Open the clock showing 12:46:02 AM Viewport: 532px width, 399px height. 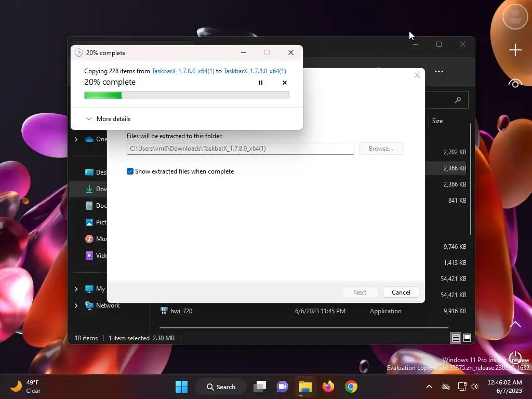504,387
